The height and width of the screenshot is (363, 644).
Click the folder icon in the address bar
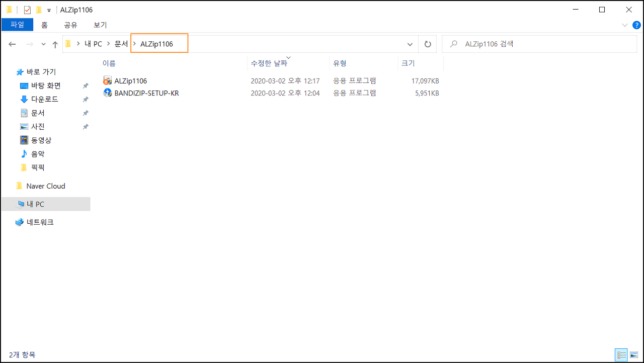pyautogui.click(x=68, y=44)
